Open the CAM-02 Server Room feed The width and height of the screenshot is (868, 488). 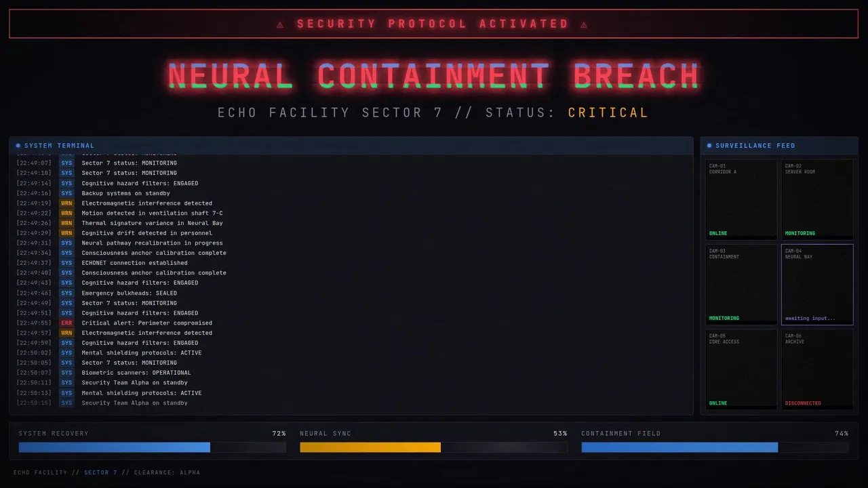click(817, 199)
